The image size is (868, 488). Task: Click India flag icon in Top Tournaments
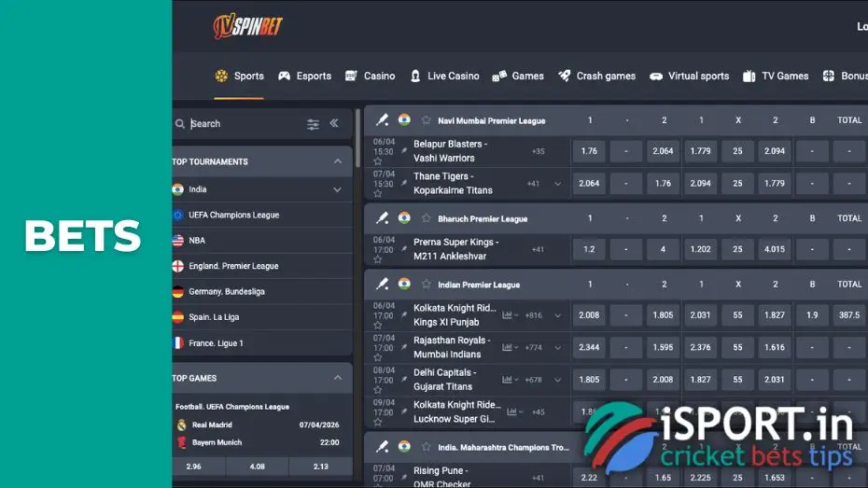177,189
